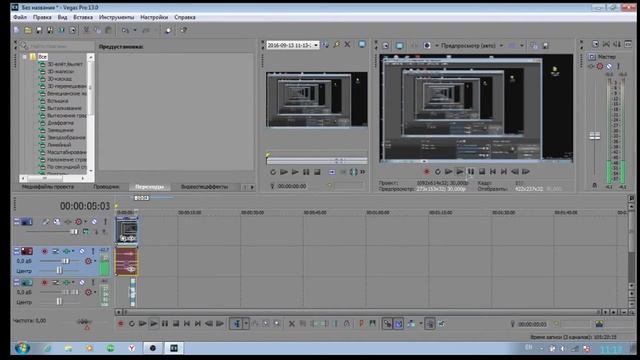Screen dimensions: 640x360
Task: Go to start using the bottom transport bar
Action: (x=187, y=324)
